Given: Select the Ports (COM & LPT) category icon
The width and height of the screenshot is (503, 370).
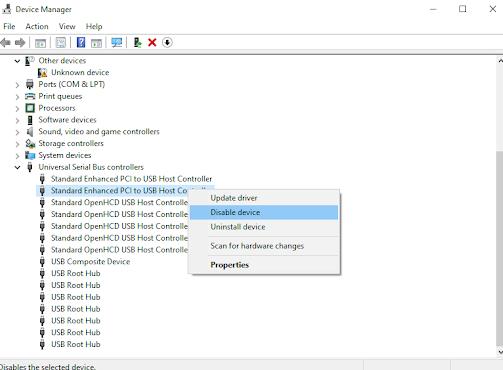Looking at the screenshot, I should coord(30,84).
